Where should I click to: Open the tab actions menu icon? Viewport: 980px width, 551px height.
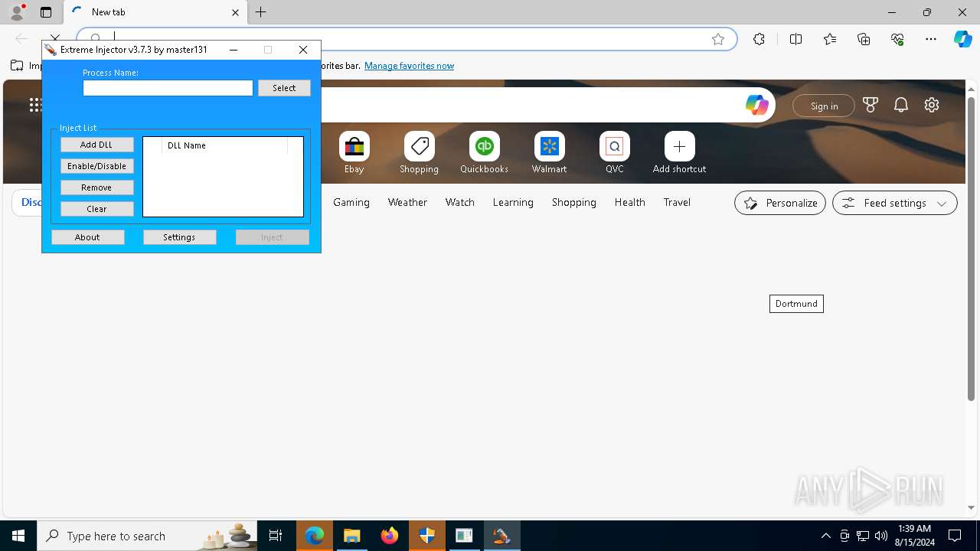coord(46,12)
